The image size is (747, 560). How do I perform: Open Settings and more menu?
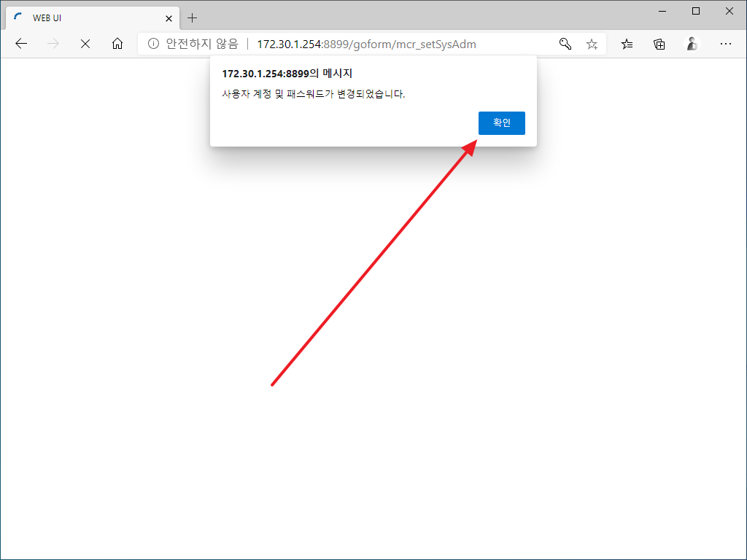click(726, 44)
